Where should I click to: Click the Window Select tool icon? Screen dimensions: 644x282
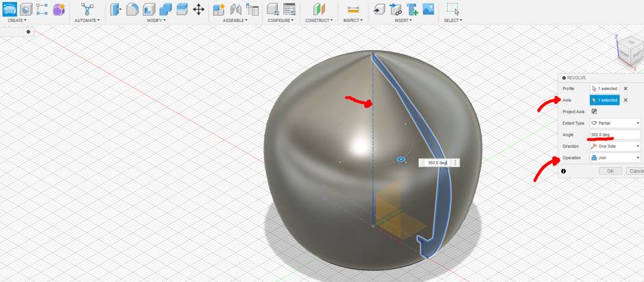click(453, 9)
